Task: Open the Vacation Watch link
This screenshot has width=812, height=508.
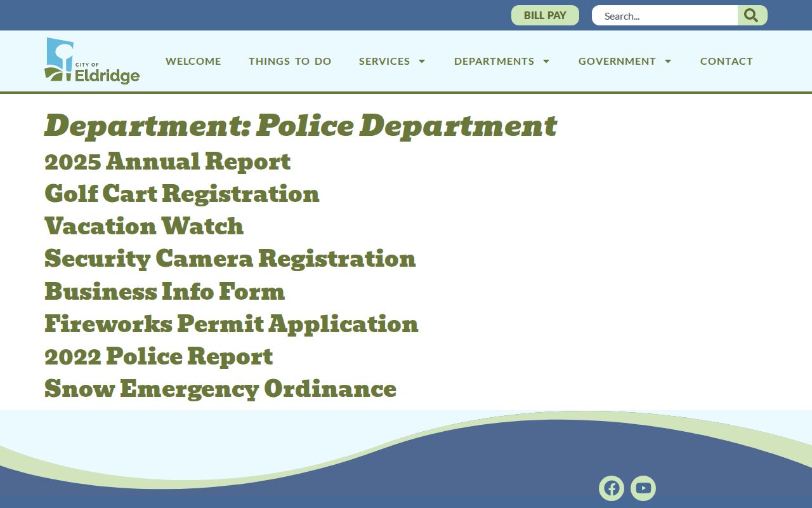Action: 144,226
